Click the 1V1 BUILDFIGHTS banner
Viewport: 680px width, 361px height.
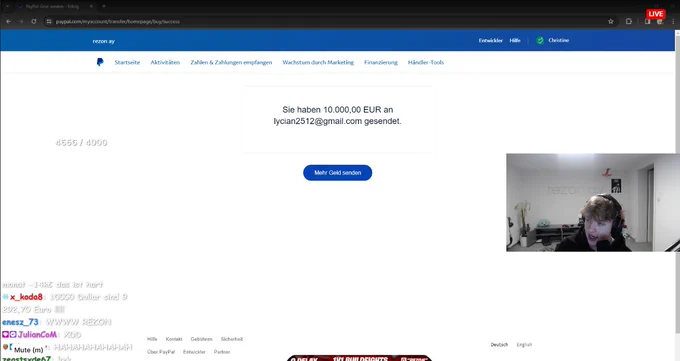pyautogui.click(x=360, y=358)
